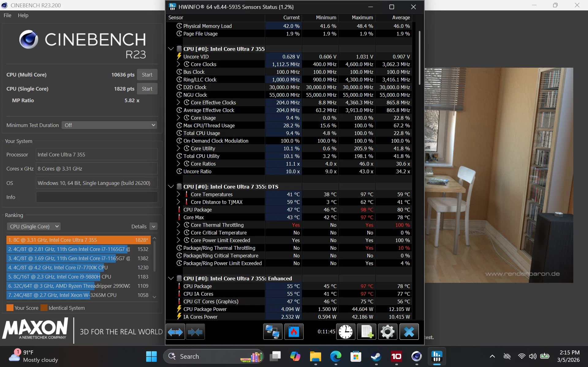Open Cinebench File menu
588x367 pixels.
click(x=7, y=15)
